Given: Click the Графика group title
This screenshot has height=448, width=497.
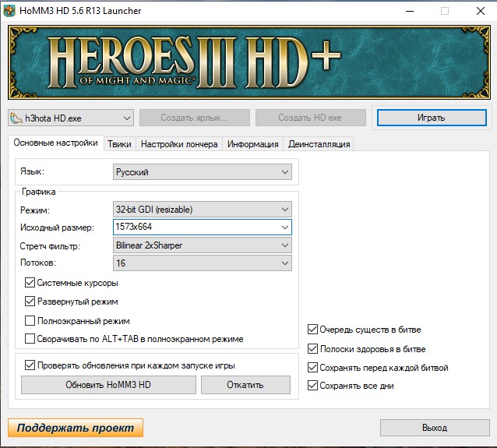Looking at the screenshot, I should coord(39,192).
